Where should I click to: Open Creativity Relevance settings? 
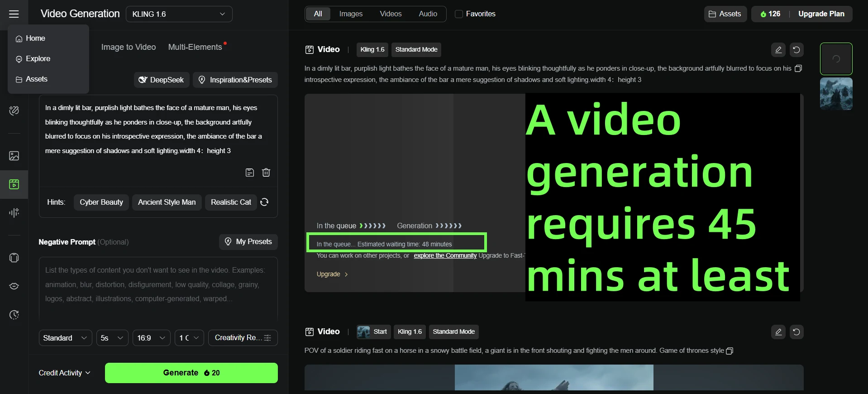(243, 338)
